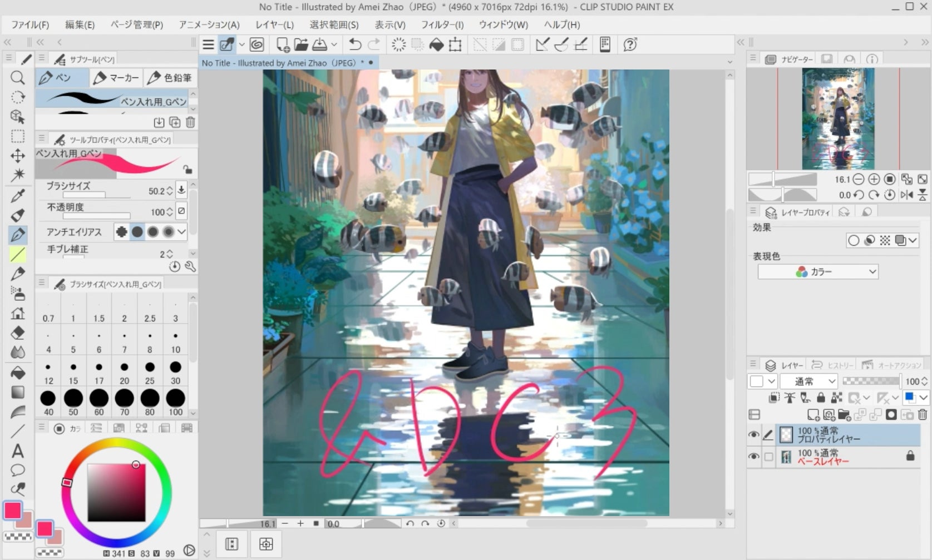This screenshot has height=560, width=932.
Task: Select the Operation (object cube) tool
Action: point(18,116)
